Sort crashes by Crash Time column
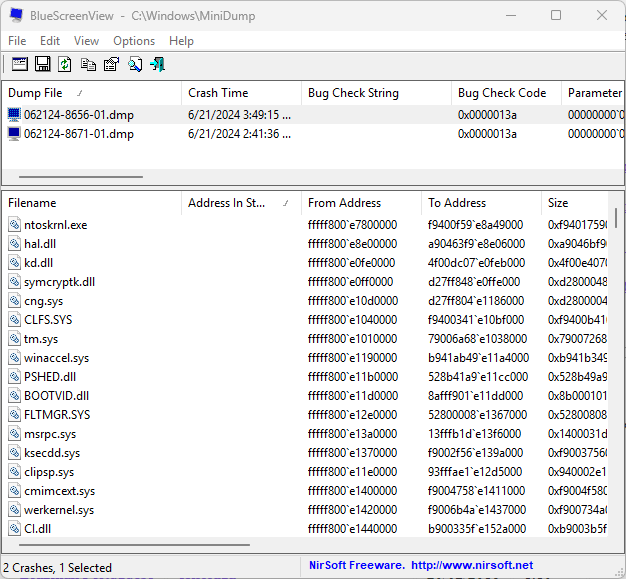Screen dimensions: 626x579 click(218, 93)
